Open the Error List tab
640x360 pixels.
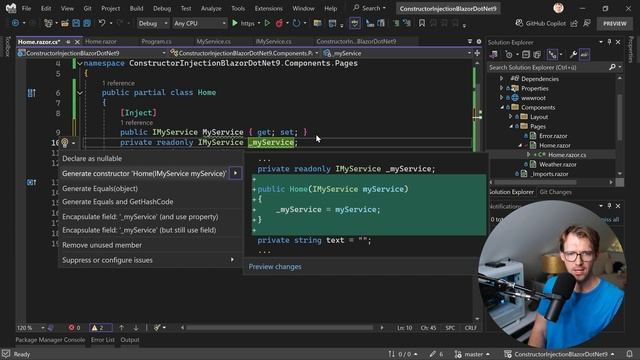click(x=103, y=340)
